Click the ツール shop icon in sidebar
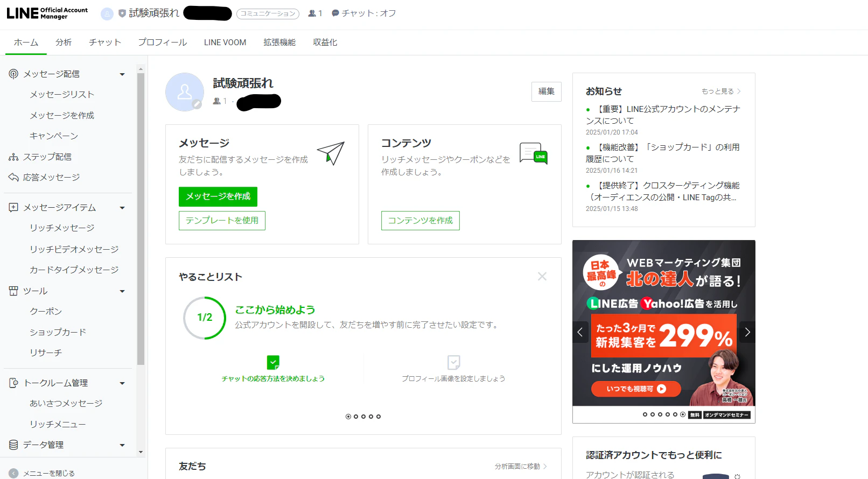Screen dimensions: 868x479 point(13,291)
